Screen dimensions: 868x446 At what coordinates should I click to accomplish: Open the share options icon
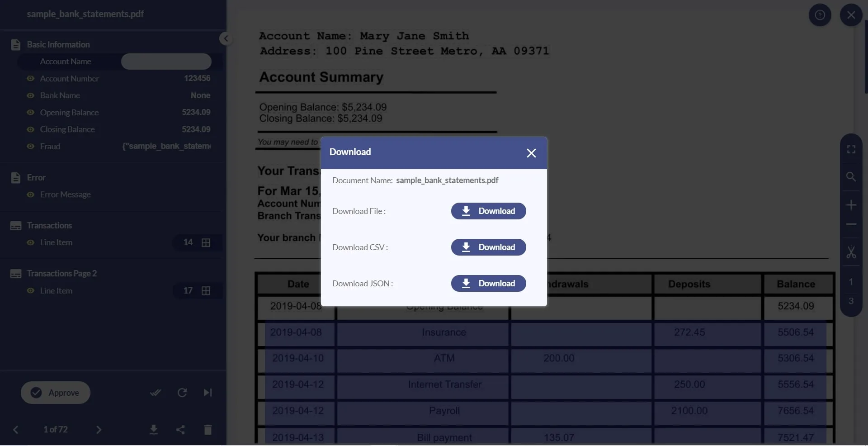(x=180, y=430)
